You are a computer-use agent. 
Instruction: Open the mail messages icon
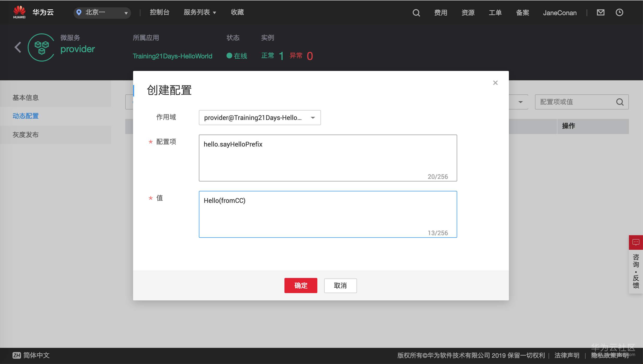pyautogui.click(x=600, y=13)
